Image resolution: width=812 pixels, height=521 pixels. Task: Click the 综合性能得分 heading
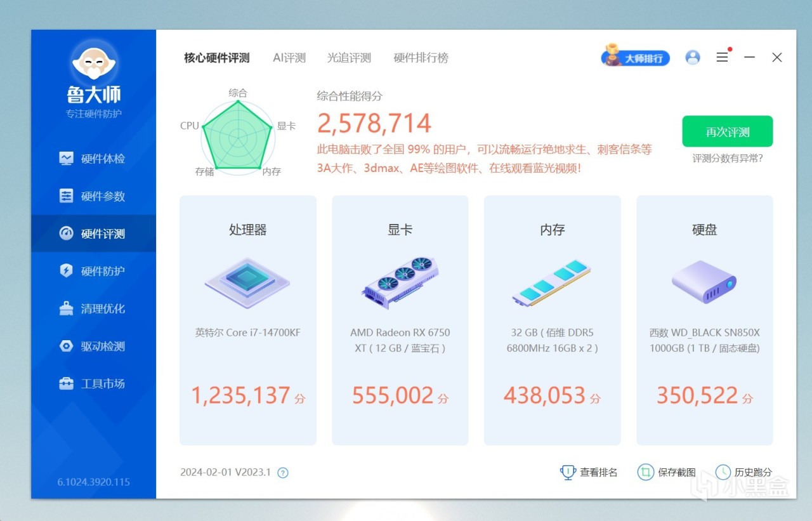tap(350, 96)
